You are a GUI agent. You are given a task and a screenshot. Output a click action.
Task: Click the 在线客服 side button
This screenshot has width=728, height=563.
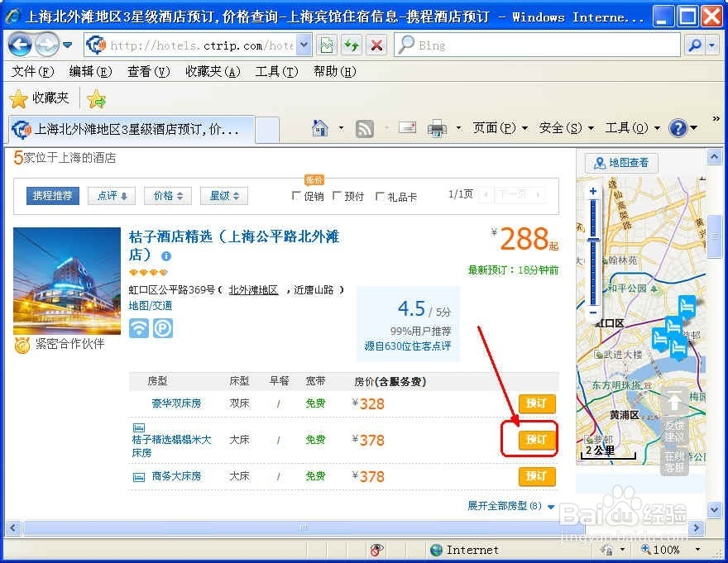click(674, 462)
